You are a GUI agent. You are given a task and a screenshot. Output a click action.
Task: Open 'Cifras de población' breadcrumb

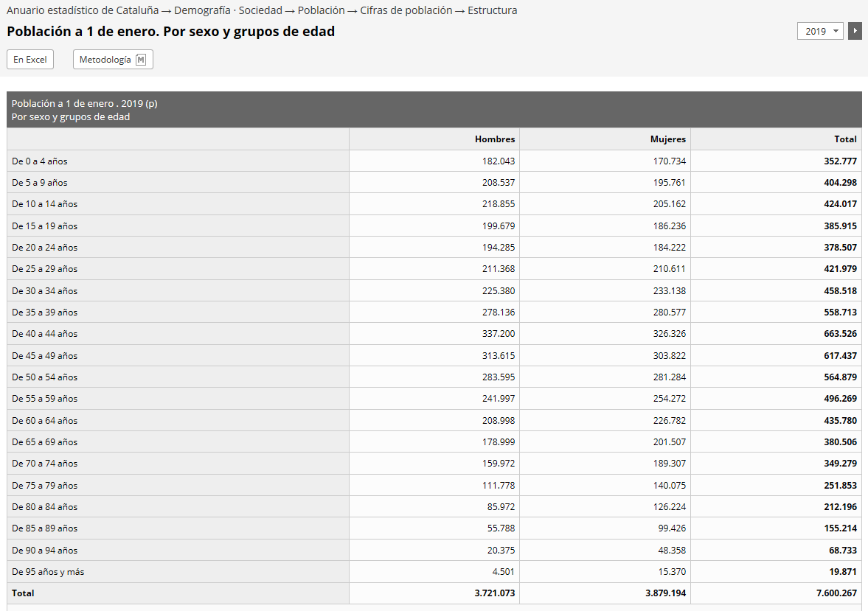pos(406,10)
